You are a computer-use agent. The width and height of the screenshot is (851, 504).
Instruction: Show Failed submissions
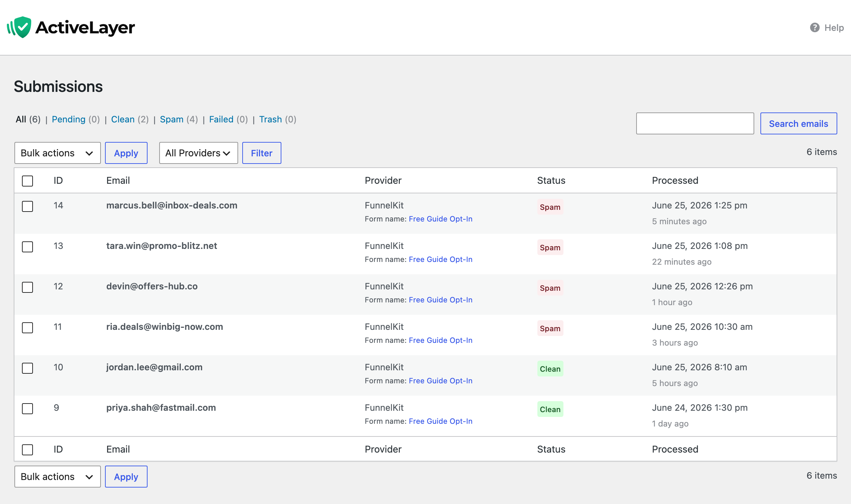[x=221, y=119]
